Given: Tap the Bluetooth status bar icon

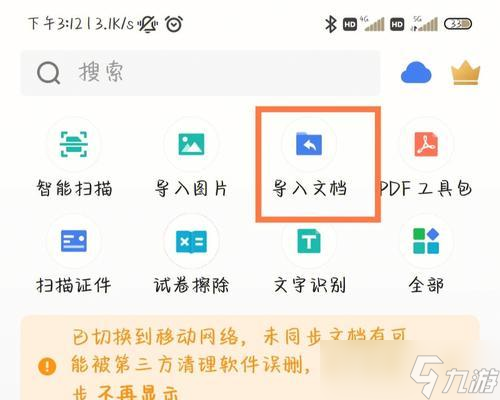Looking at the screenshot, I should pyautogui.click(x=330, y=24).
